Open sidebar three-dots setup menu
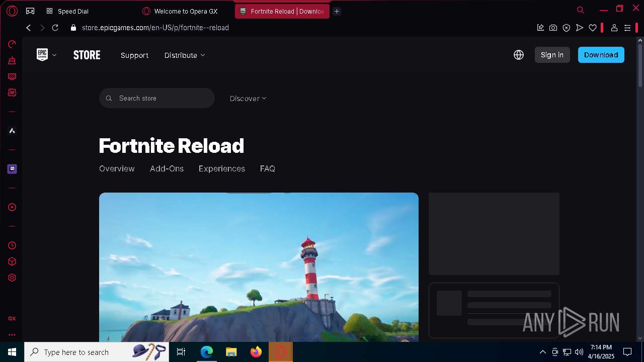The height and width of the screenshot is (362, 644). point(12,334)
